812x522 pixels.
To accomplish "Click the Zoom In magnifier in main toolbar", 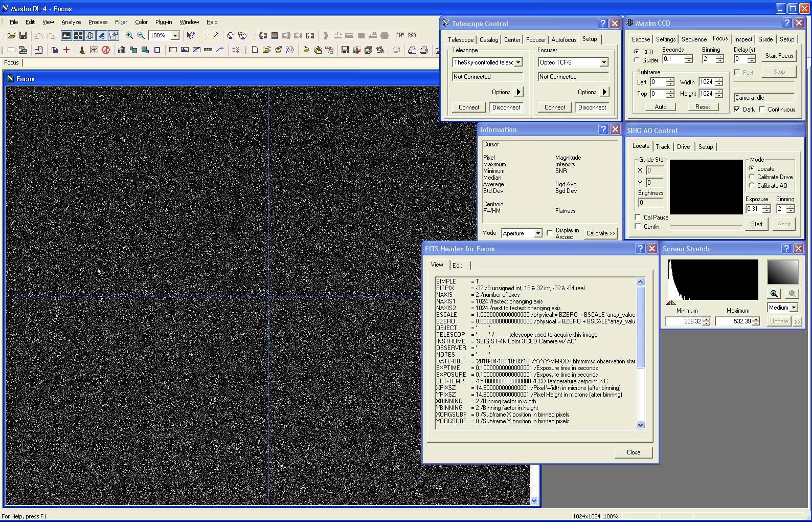I will pyautogui.click(x=129, y=35).
